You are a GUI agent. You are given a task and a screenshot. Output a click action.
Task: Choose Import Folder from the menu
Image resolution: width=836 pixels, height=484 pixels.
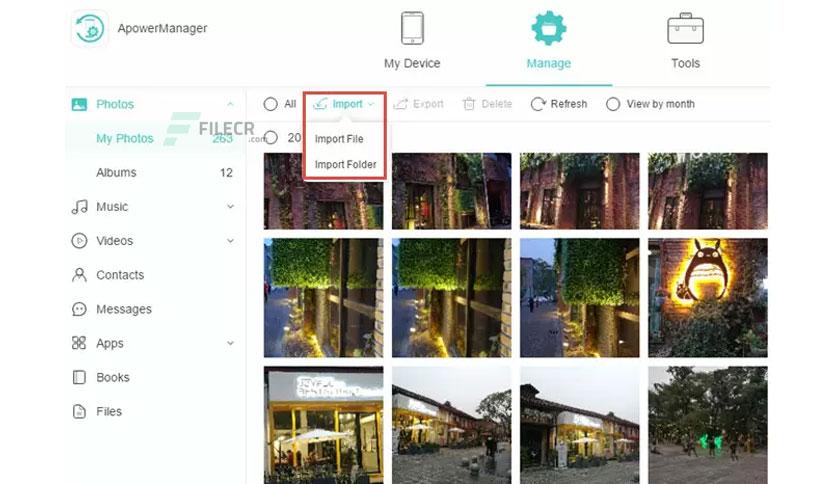[x=345, y=164]
